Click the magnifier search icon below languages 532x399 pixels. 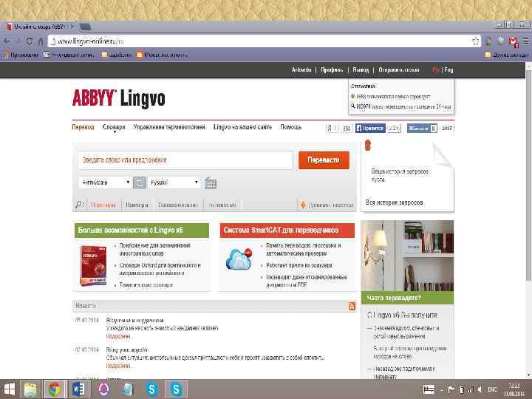point(79,205)
